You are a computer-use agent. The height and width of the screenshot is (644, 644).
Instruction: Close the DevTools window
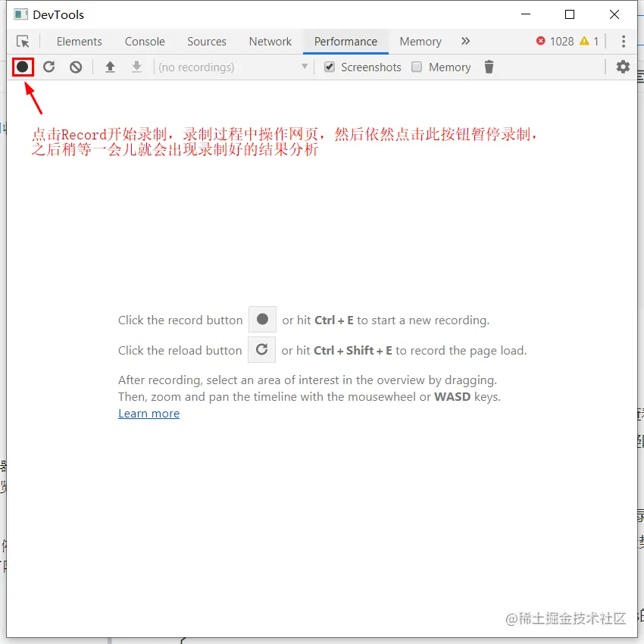tap(614, 14)
